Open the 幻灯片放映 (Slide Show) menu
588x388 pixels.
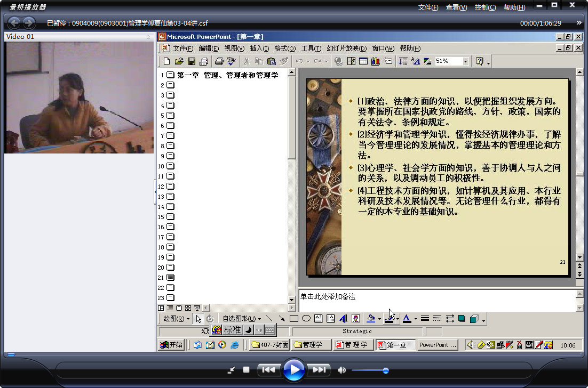click(346, 48)
